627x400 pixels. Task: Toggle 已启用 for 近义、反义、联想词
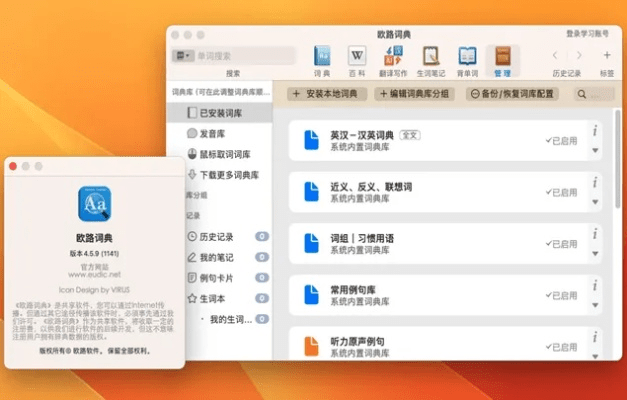coord(561,192)
